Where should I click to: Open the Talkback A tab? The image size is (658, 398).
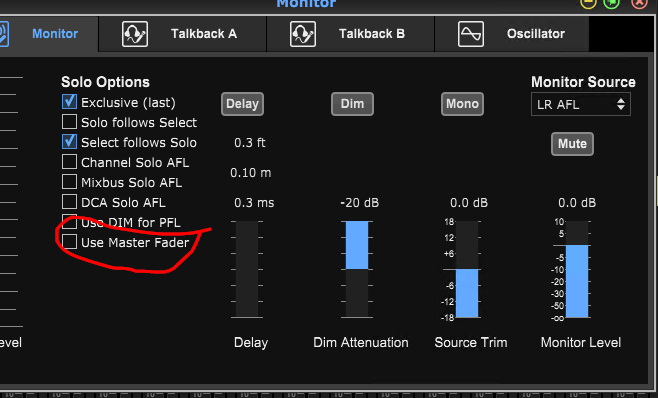coord(183,34)
